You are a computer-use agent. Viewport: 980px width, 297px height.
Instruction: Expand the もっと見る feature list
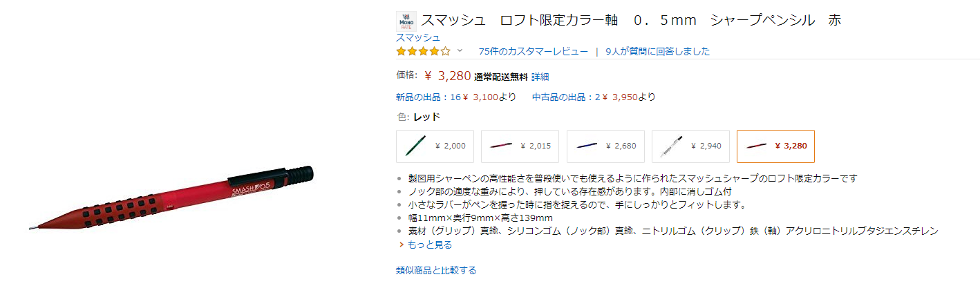tap(429, 245)
